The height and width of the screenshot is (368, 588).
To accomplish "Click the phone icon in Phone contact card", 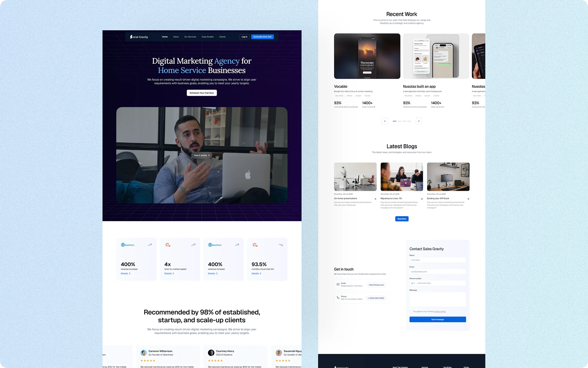I will 338,298.
